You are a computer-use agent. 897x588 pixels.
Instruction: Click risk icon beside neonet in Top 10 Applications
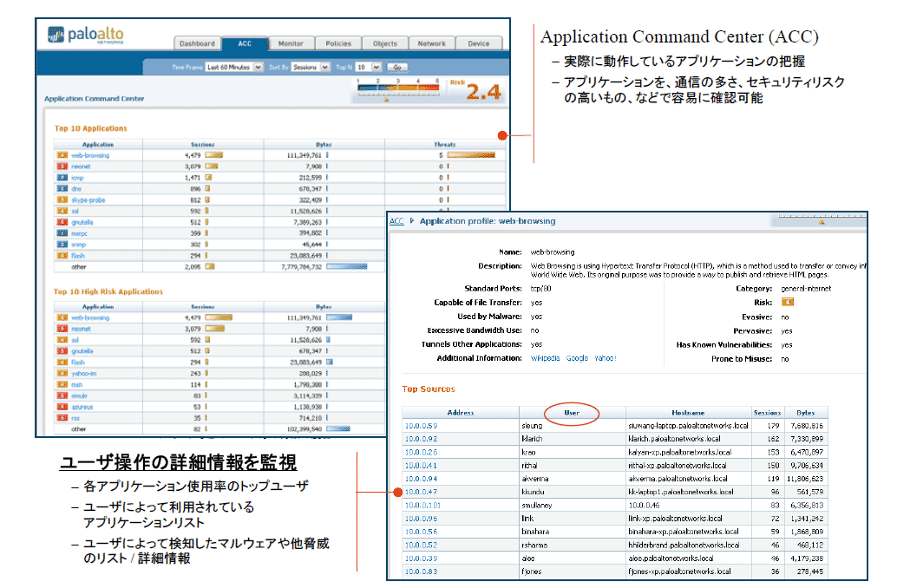(62, 167)
